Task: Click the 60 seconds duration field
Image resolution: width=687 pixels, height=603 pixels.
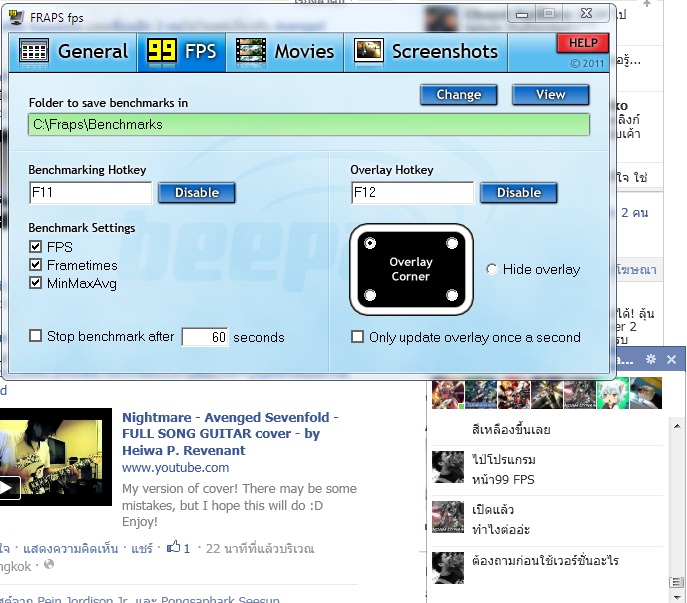Action: pyautogui.click(x=205, y=337)
